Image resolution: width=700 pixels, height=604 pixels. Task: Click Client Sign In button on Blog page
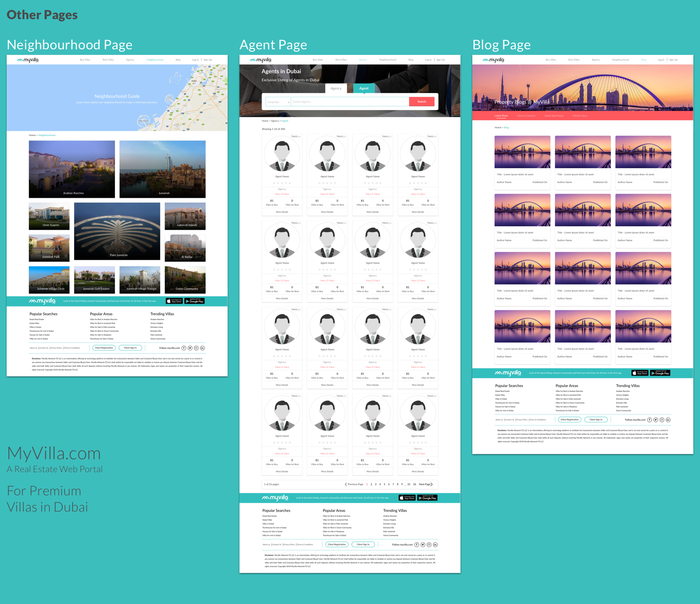(596, 419)
